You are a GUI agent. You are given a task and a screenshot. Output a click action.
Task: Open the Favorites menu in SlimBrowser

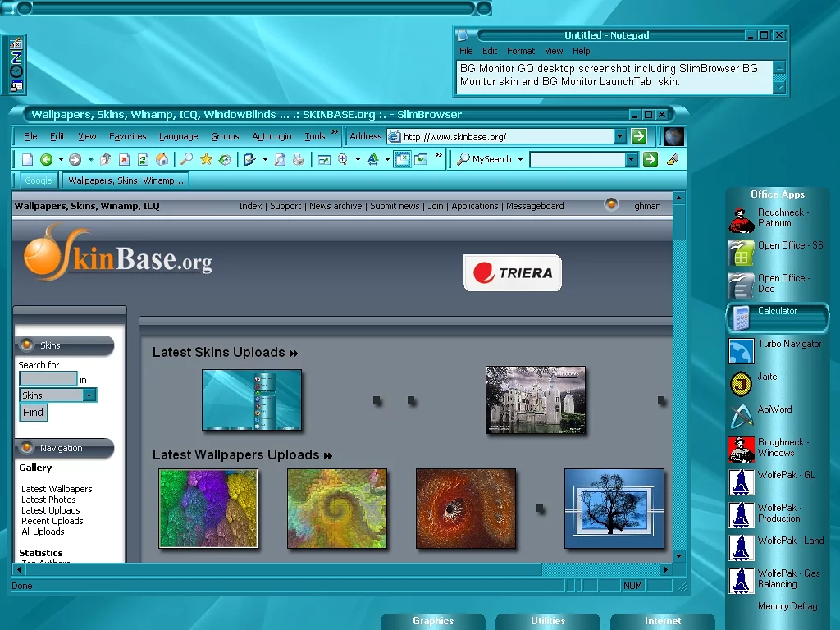tap(128, 136)
